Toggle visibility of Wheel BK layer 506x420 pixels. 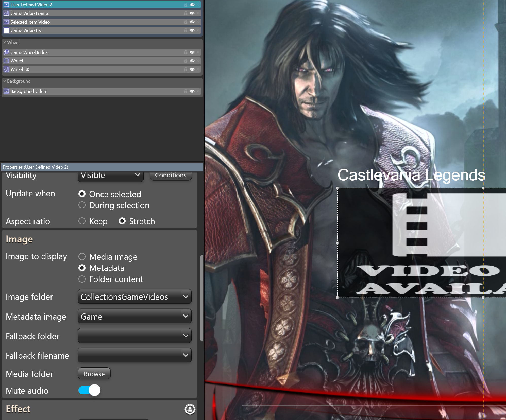coord(192,69)
